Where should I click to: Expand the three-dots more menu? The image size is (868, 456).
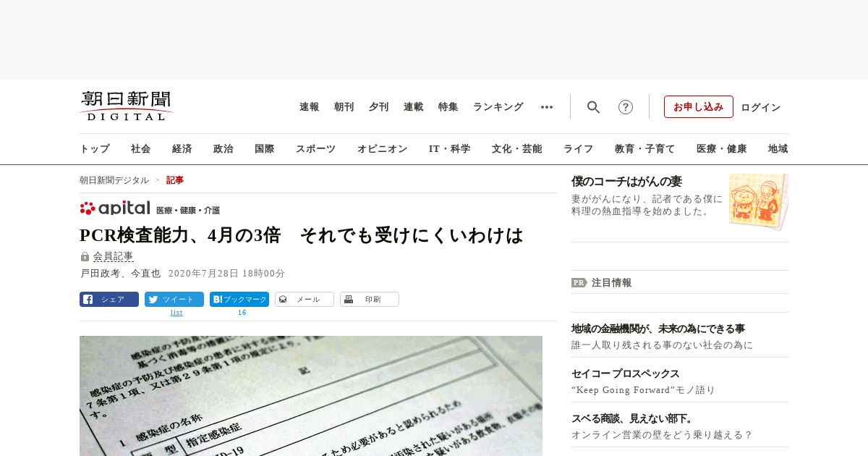coord(547,107)
